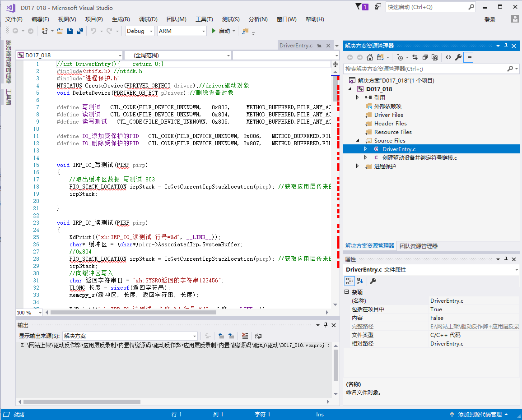Click the Save All toolbar icon
This screenshot has height=420, width=522.
click(x=80, y=31)
